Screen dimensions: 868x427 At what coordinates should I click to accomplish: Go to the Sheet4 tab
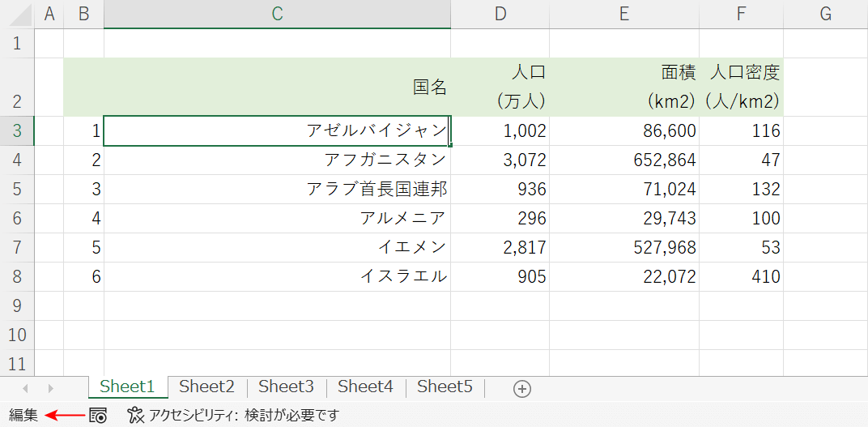(365, 387)
